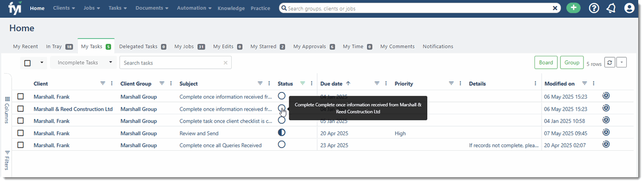
Task: Open the Status column options menu
Action: pos(311,83)
